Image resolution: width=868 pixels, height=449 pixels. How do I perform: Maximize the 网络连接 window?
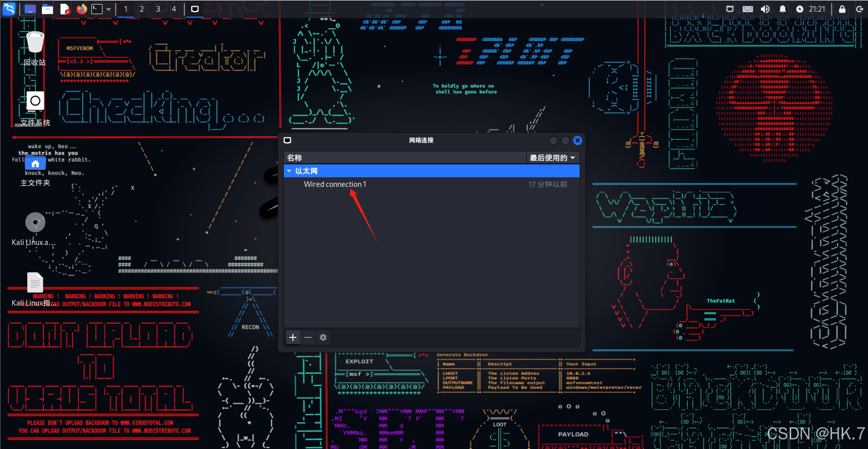pyautogui.click(x=566, y=140)
